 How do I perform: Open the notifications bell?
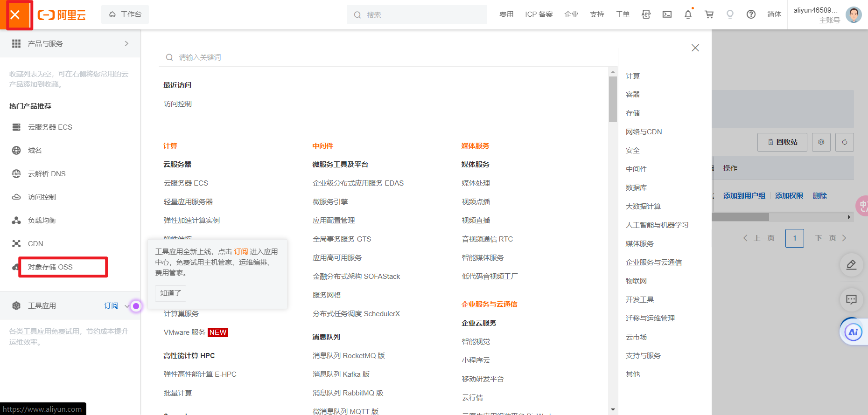688,14
